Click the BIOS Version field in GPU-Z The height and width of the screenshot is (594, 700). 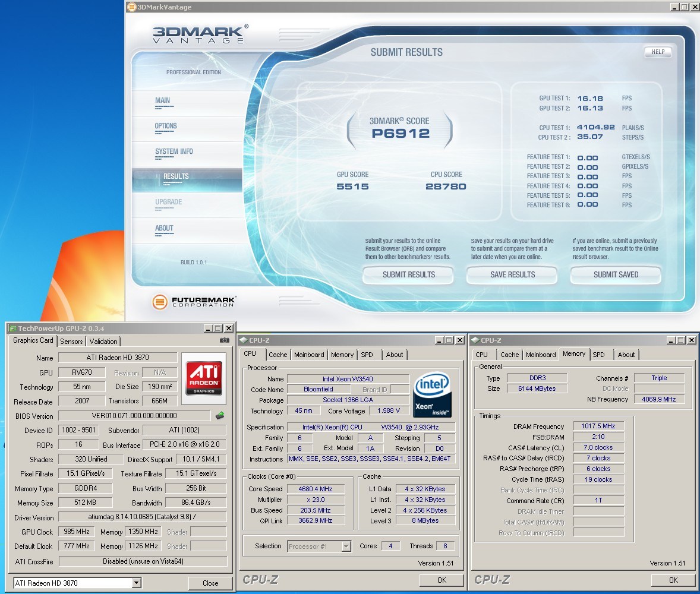tap(134, 415)
